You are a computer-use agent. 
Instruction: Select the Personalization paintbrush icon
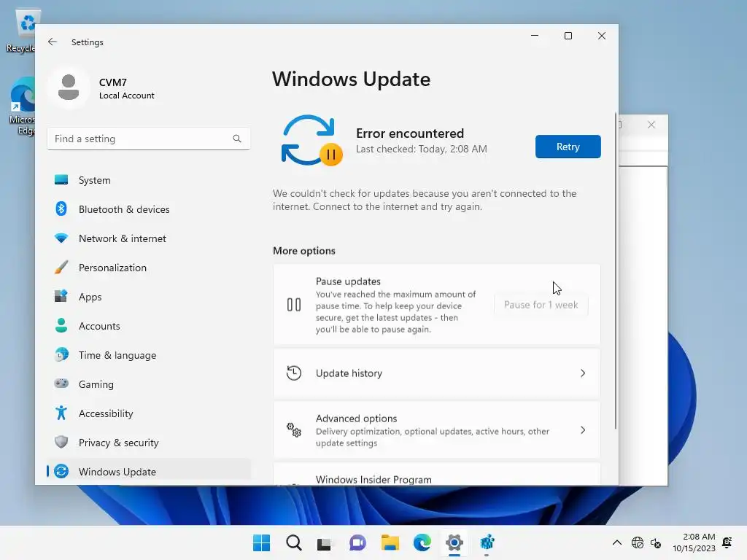click(61, 267)
